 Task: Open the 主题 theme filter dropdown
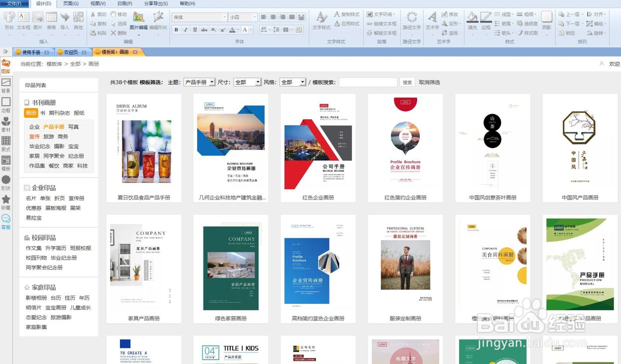199,82
